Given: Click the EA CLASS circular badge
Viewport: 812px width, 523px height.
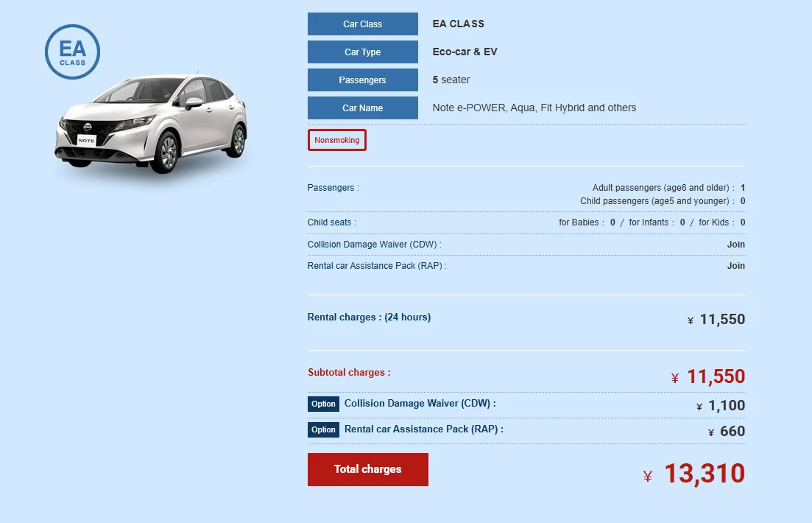Looking at the screenshot, I should pyautogui.click(x=72, y=52).
